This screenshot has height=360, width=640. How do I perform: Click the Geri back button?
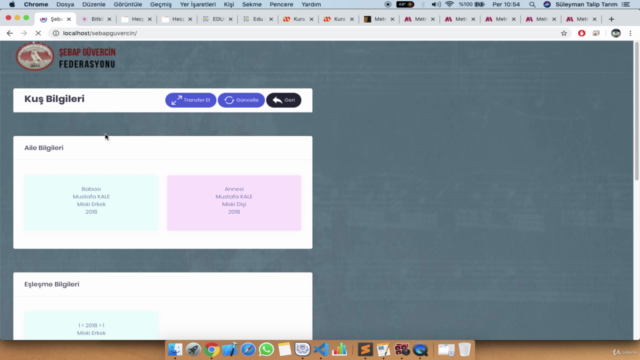point(284,100)
